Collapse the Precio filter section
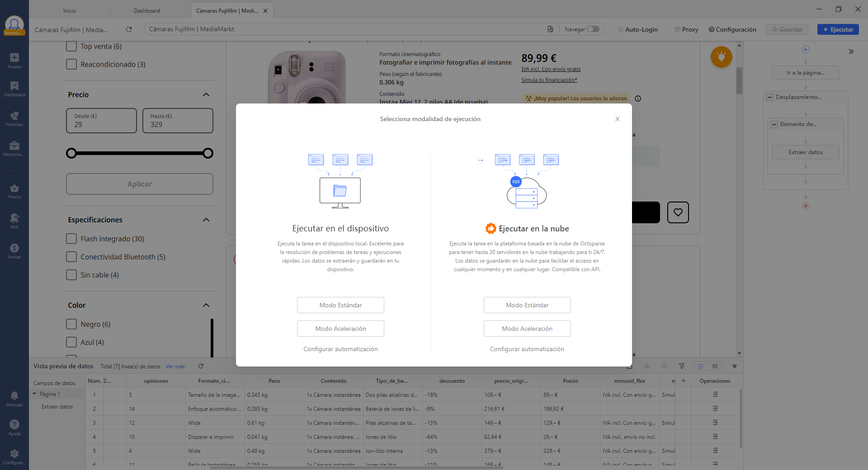868x470 pixels. click(x=206, y=94)
